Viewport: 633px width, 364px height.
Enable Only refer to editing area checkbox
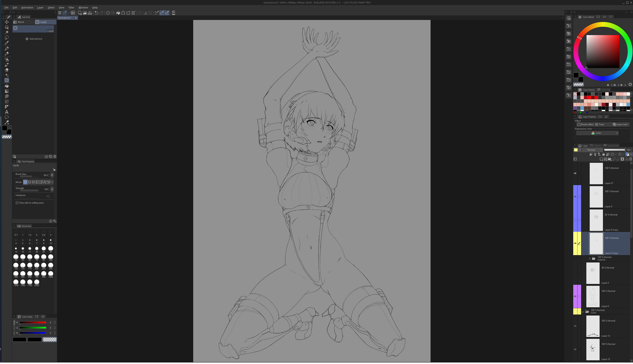point(17,203)
